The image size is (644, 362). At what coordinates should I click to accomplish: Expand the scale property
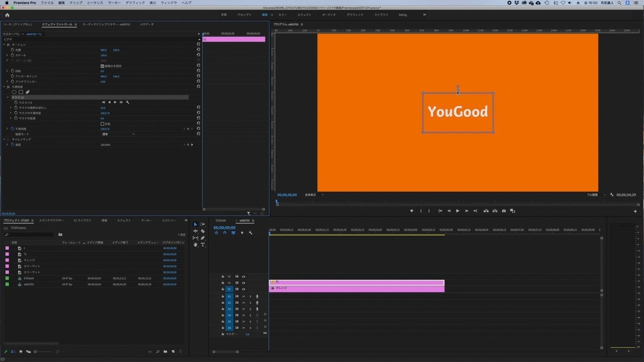tap(7, 55)
